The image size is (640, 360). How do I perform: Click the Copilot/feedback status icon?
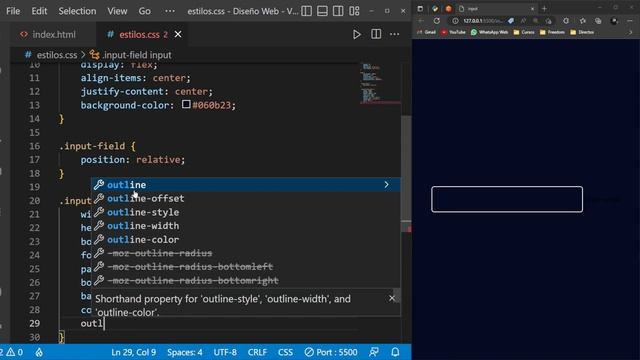(x=373, y=352)
